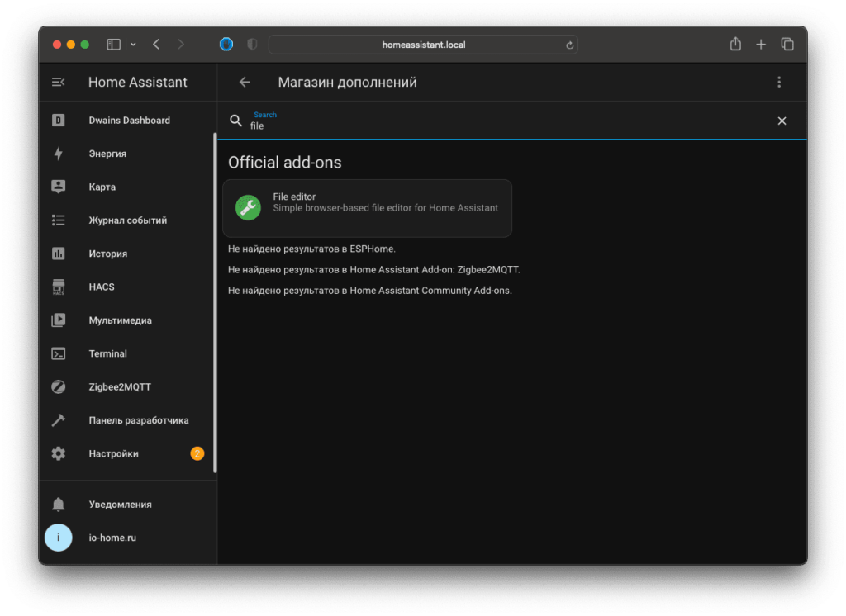846x616 pixels.
Task: Click Safari back navigation arrow
Action: (156, 45)
